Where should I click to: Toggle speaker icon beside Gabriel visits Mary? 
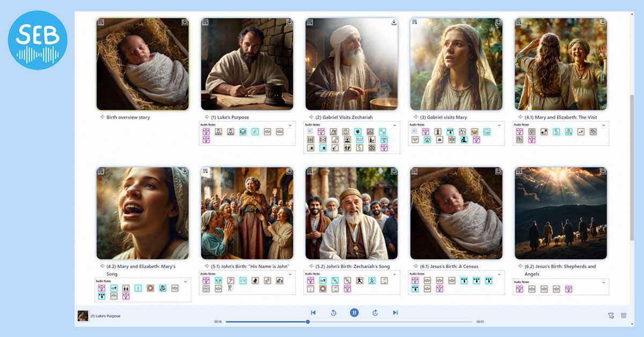(416, 117)
